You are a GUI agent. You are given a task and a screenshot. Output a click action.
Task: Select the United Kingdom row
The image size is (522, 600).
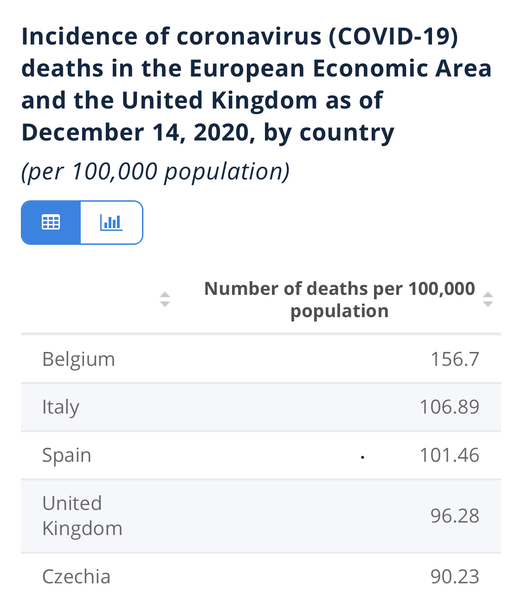pyautogui.click(x=261, y=516)
